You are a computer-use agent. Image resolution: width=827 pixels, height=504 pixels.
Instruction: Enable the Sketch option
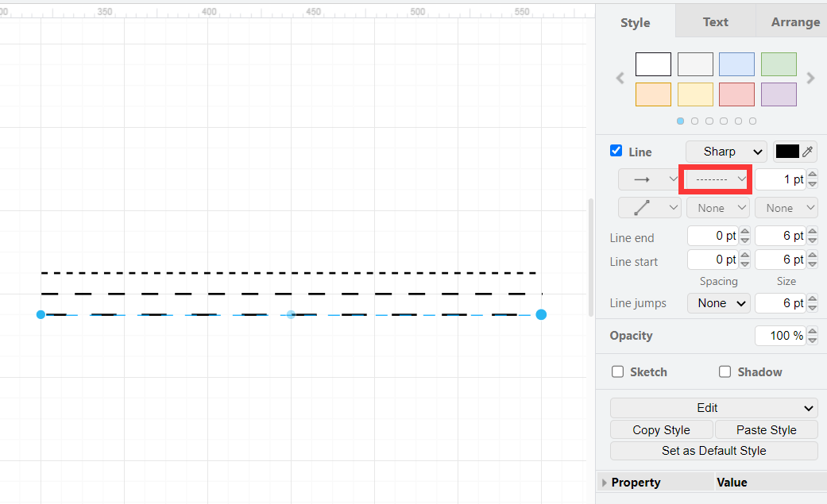click(x=617, y=371)
